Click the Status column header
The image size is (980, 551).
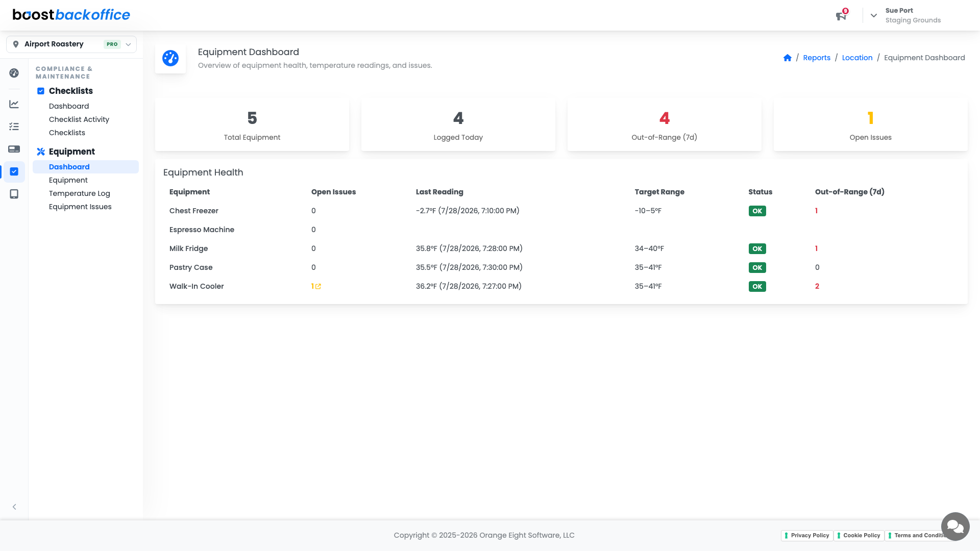(760, 192)
